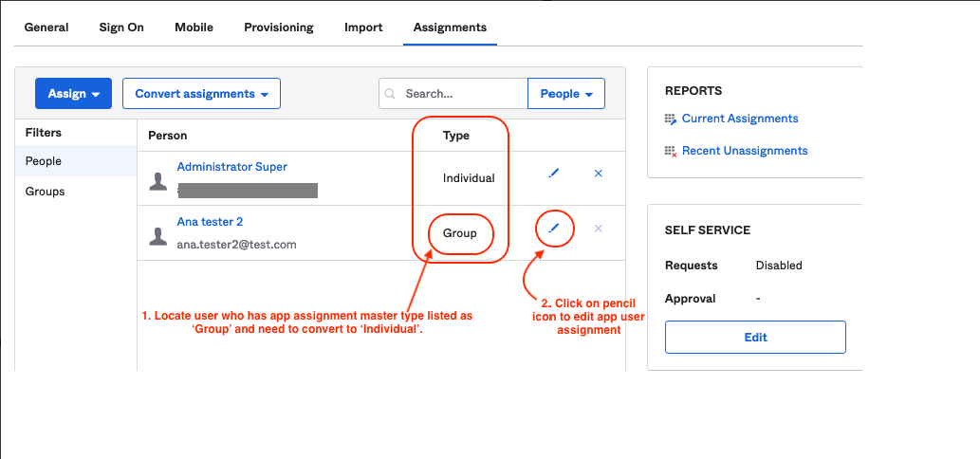
Task: Click Current Assignments report icon
Action: tap(671, 119)
